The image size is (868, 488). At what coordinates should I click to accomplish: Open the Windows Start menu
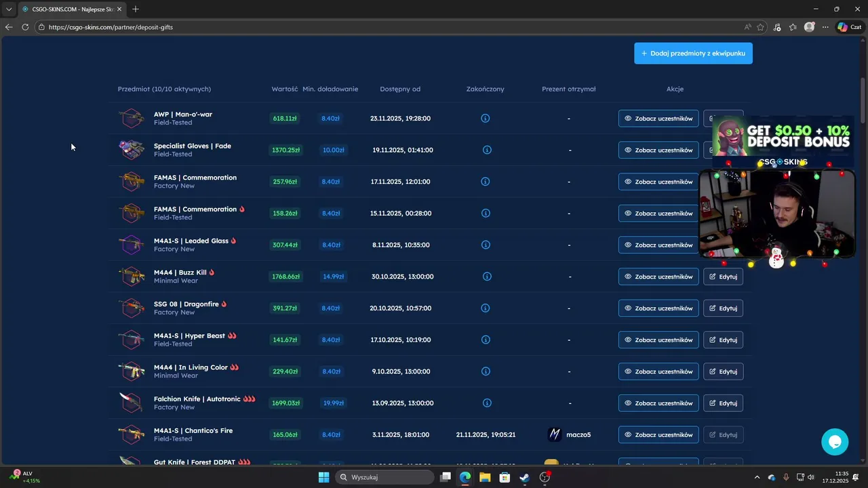tap(323, 477)
